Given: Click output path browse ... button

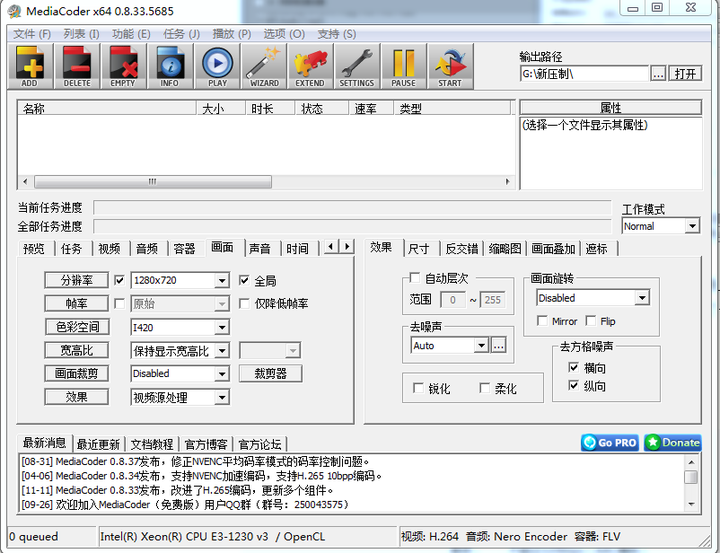Looking at the screenshot, I should tap(658, 73).
